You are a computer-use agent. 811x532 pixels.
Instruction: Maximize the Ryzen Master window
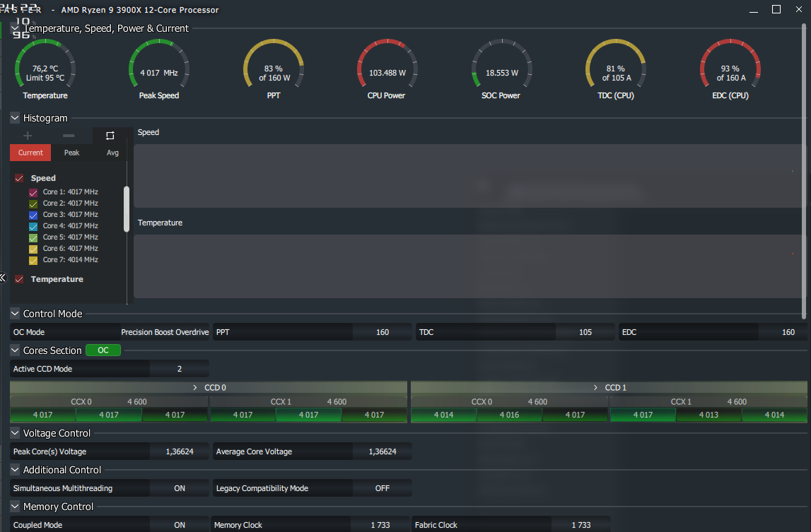coord(776,9)
